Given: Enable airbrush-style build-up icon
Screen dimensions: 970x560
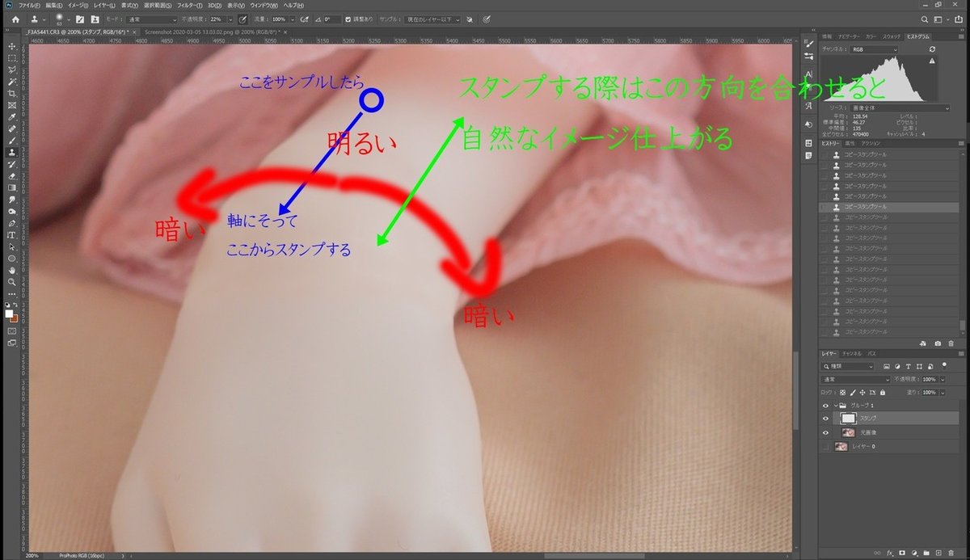Looking at the screenshot, I should coord(304,19).
